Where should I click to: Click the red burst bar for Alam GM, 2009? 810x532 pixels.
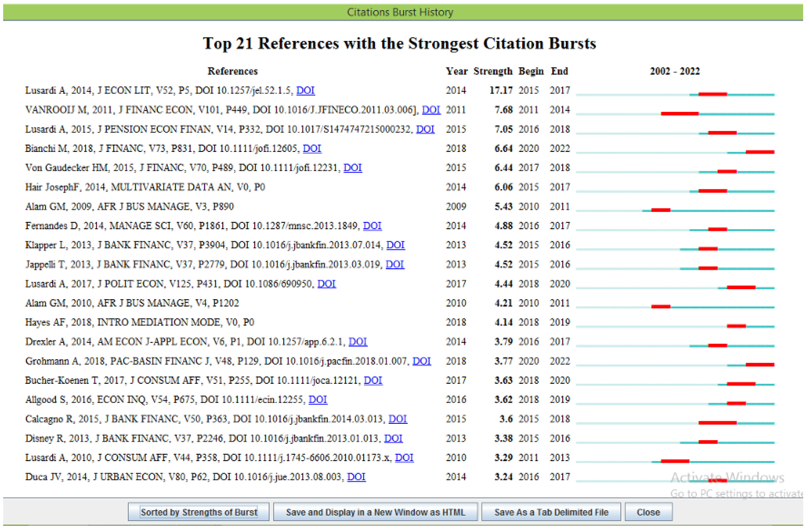pyautogui.click(x=661, y=210)
